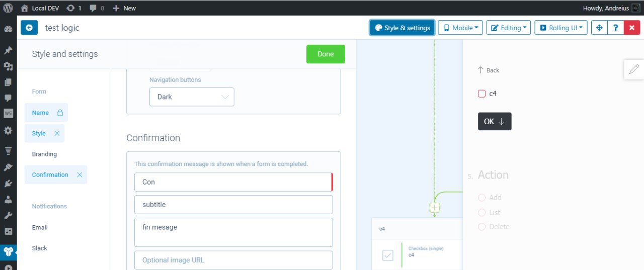Click the plus insert node on flow line

click(435, 208)
